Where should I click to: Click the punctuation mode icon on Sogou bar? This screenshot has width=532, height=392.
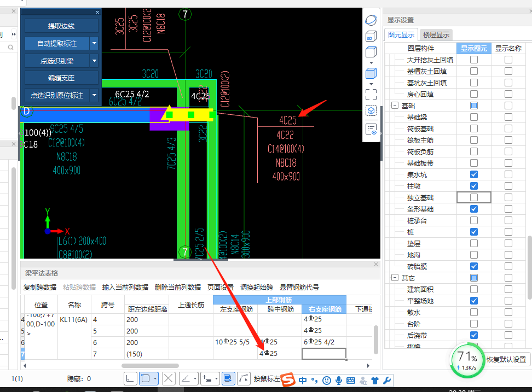pyautogui.click(x=315, y=381)
